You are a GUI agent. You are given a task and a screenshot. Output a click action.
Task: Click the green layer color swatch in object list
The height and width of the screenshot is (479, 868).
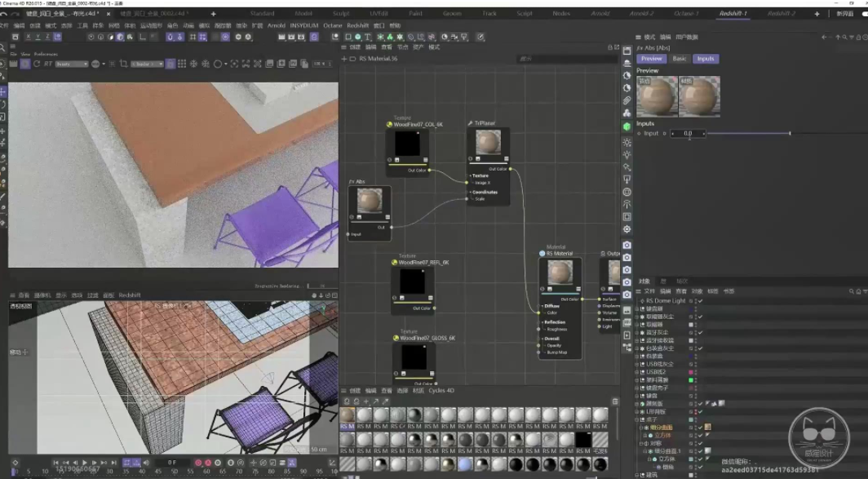tap(691, 380)
